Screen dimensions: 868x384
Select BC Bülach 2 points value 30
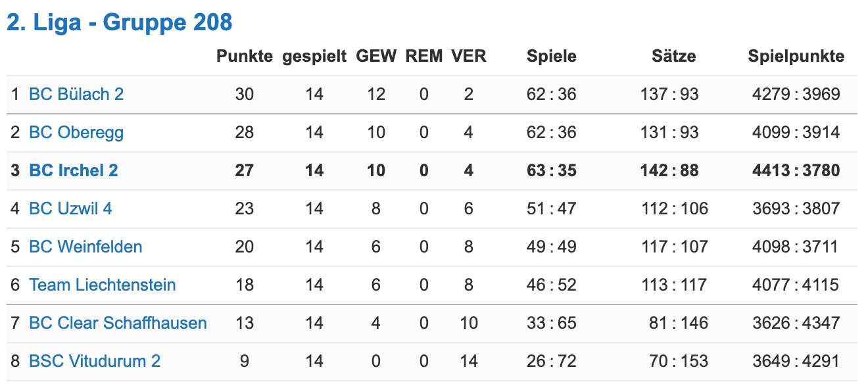[245, 94]
